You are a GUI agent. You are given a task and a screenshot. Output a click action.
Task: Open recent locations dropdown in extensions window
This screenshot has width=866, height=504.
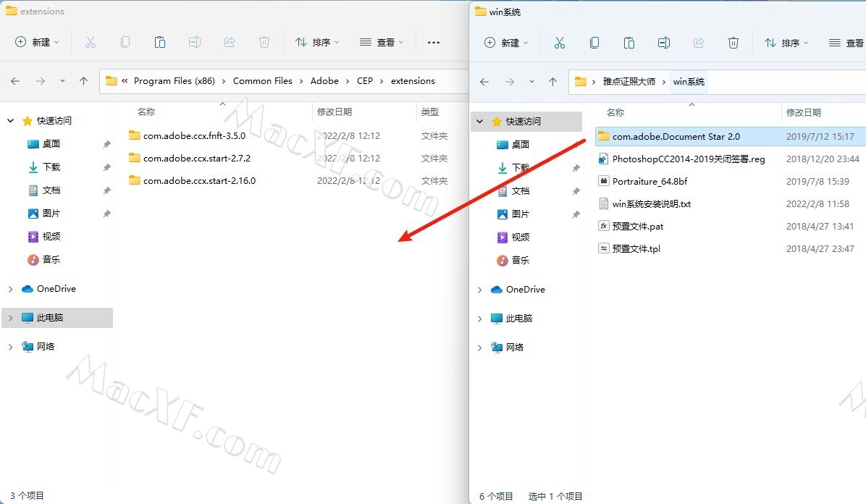click(62, 80)
